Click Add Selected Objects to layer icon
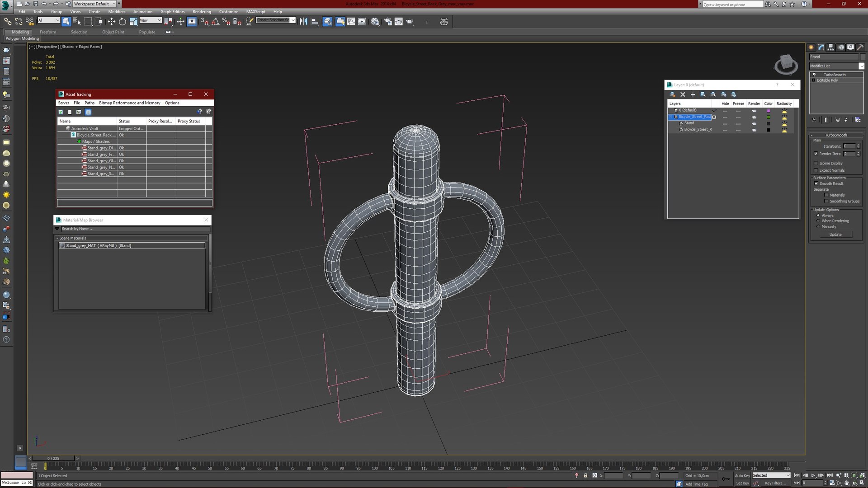 693,94
